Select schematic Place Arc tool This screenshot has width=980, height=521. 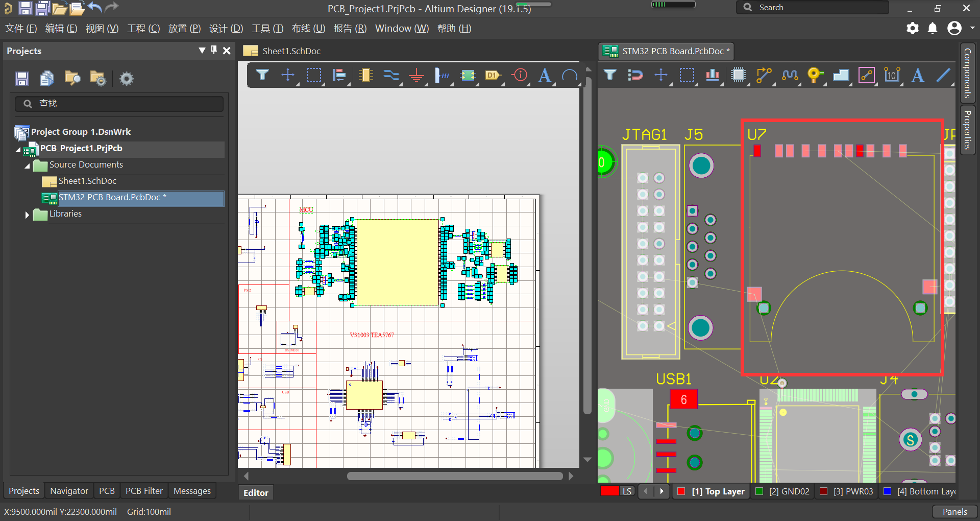570,75
